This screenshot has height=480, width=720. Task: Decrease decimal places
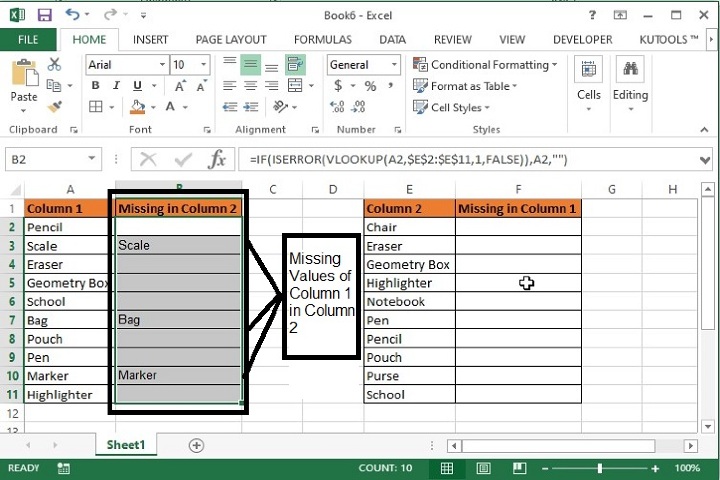coord(358,107)
